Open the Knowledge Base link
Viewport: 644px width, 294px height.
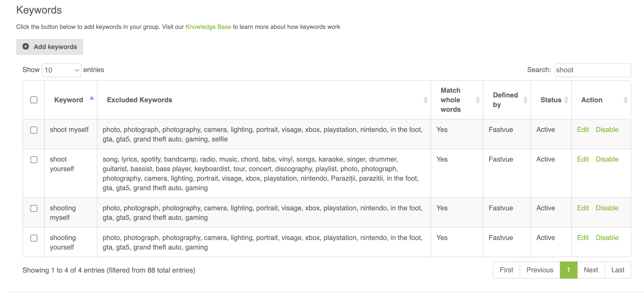click(208, 26)
